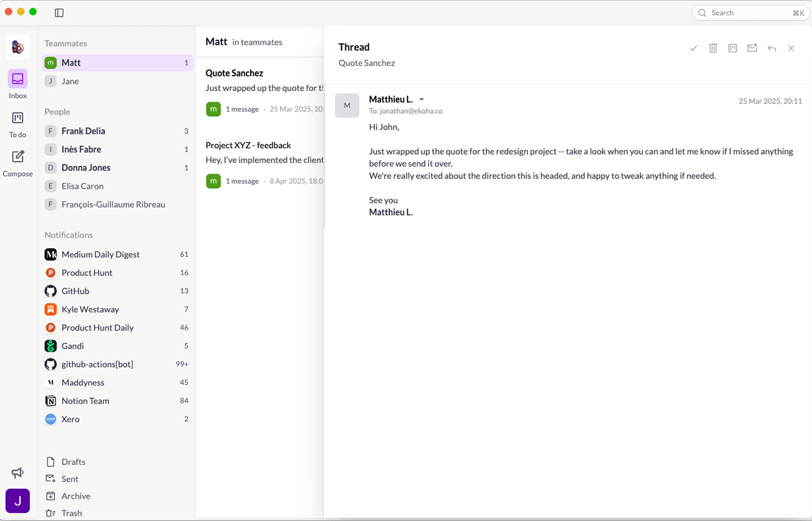Screen dimensions: 812x521
Task: Toggle the sidebar panel icon
Action: (x=59, y=13)
